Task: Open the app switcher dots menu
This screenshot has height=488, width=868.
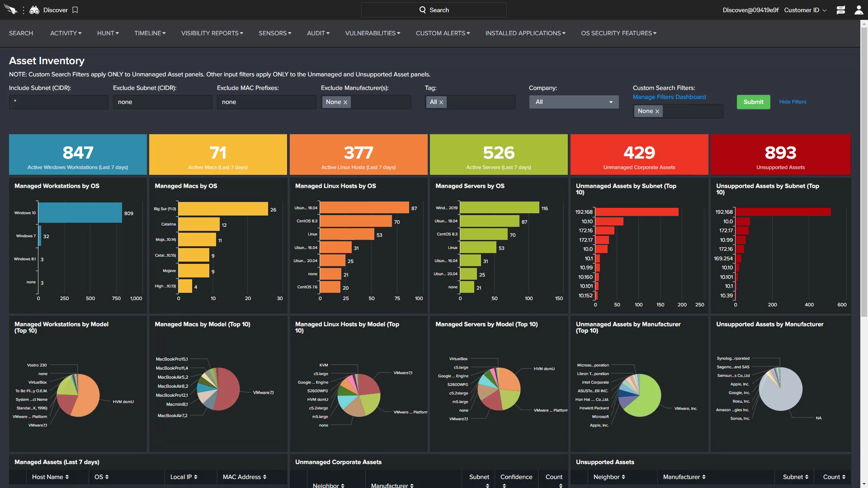Action: [24, 9]
